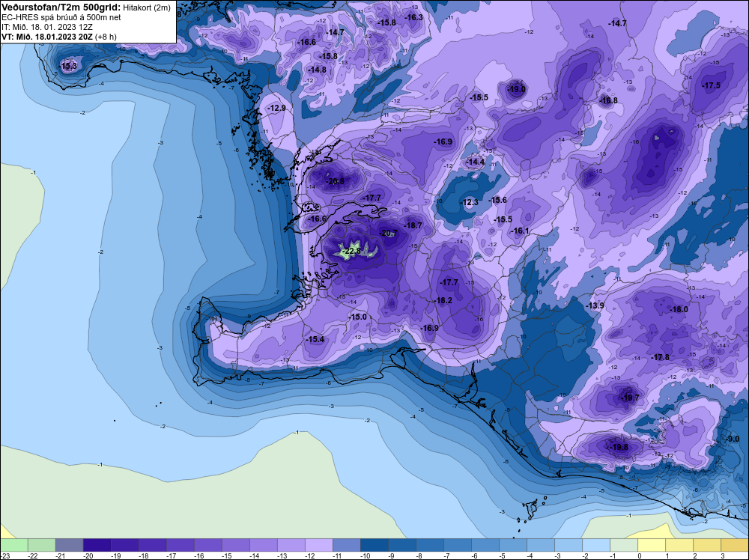Click the -7 legend color swatch
The height and width of the screenshot is (560, 749).
458,545
